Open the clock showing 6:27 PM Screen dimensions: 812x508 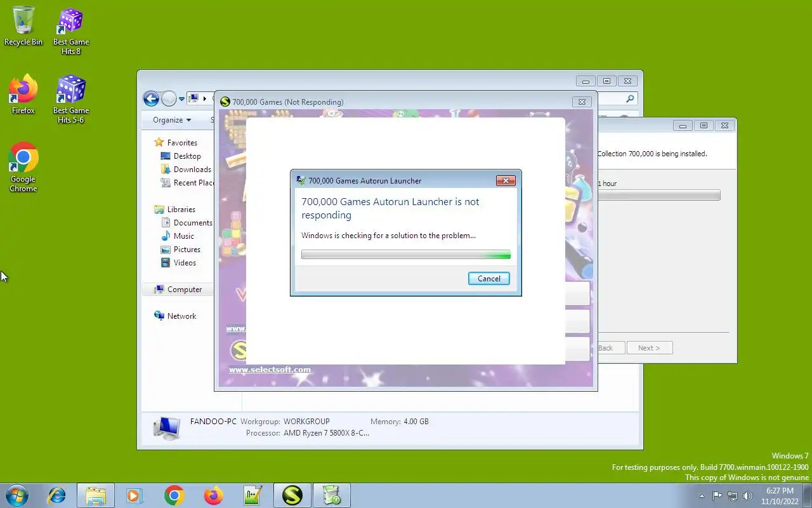coord(780,496)
